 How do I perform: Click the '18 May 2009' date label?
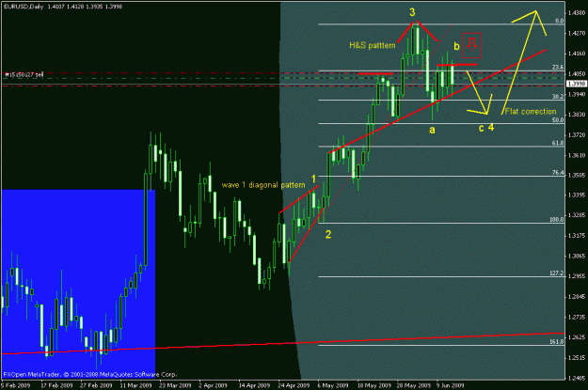pos(374,385)
